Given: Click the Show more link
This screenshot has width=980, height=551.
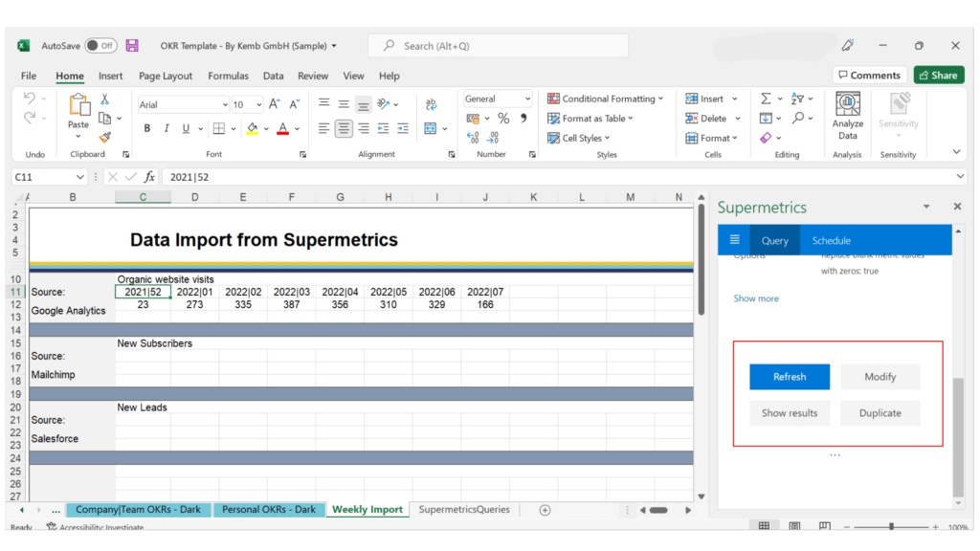Looking at the screenshot, I should pyautogui.click(x=756, y=298).
